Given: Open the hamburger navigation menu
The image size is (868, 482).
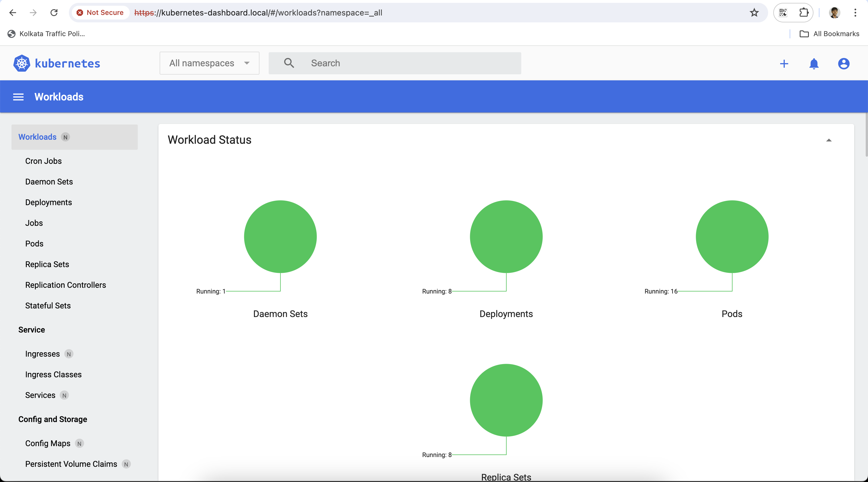Looking at the screenshot, I should (x=18, y=97).
